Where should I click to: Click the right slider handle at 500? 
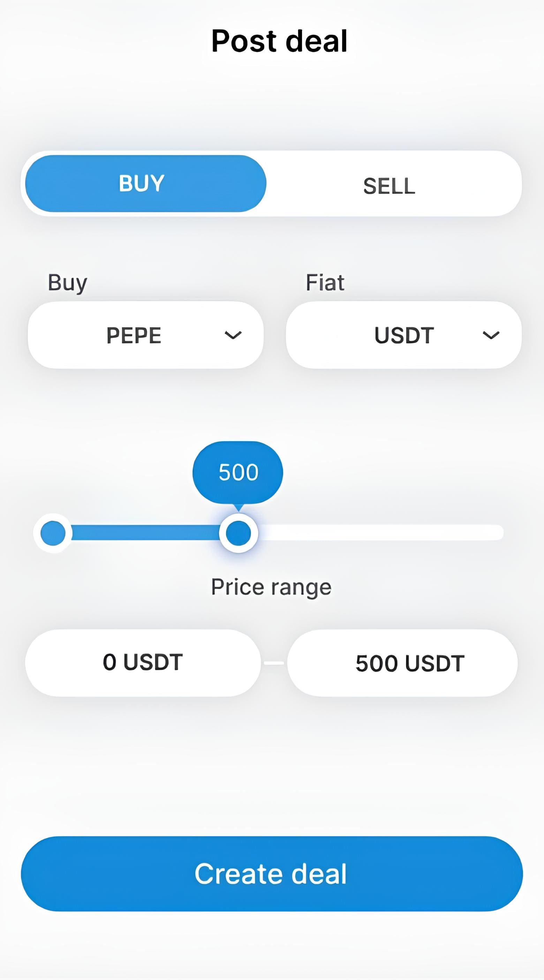tap(239, 533)
